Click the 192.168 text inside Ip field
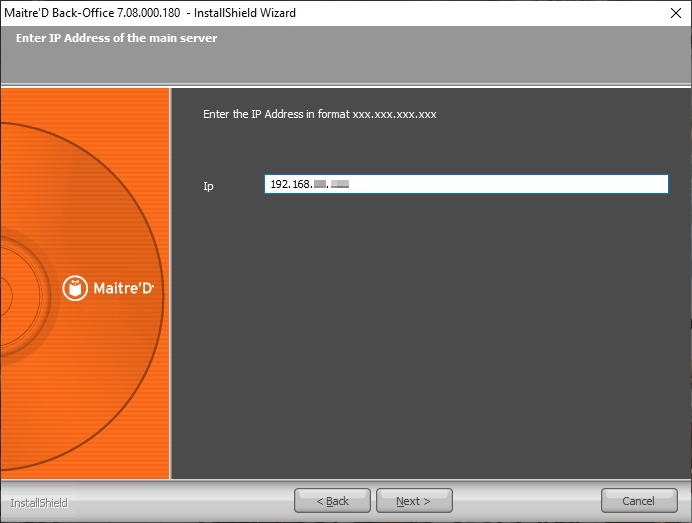This screenshot has height=523, width=692. pos(291,185)
